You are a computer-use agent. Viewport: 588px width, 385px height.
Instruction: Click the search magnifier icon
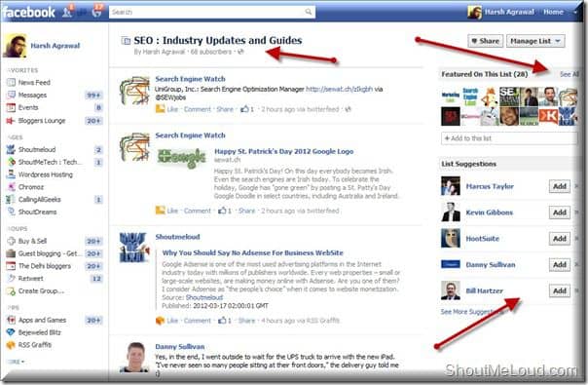(x=309, y=12)
